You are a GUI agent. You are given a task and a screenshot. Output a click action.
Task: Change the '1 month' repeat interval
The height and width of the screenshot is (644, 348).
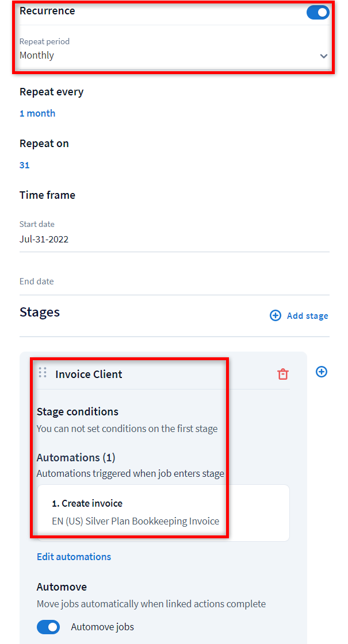pyautogui.click(x=37, y=113)
